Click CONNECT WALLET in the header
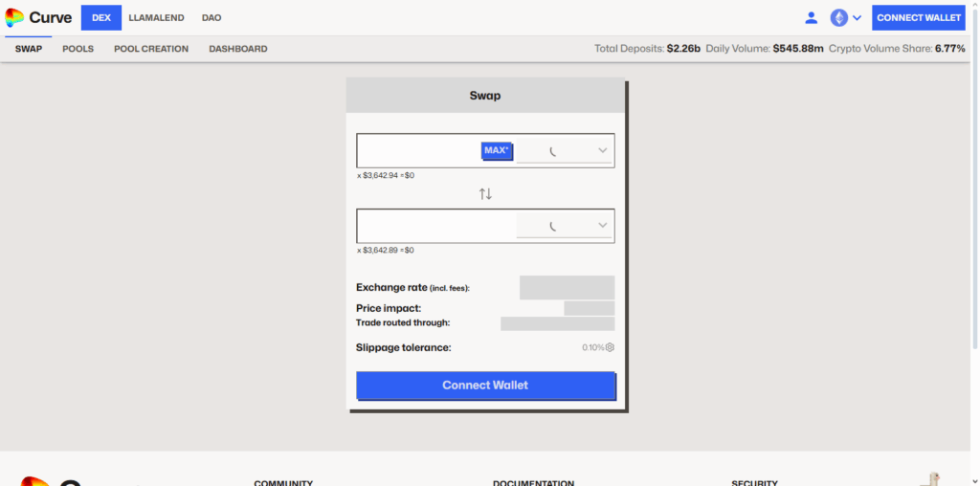The image size is (980, 486). 919,17
